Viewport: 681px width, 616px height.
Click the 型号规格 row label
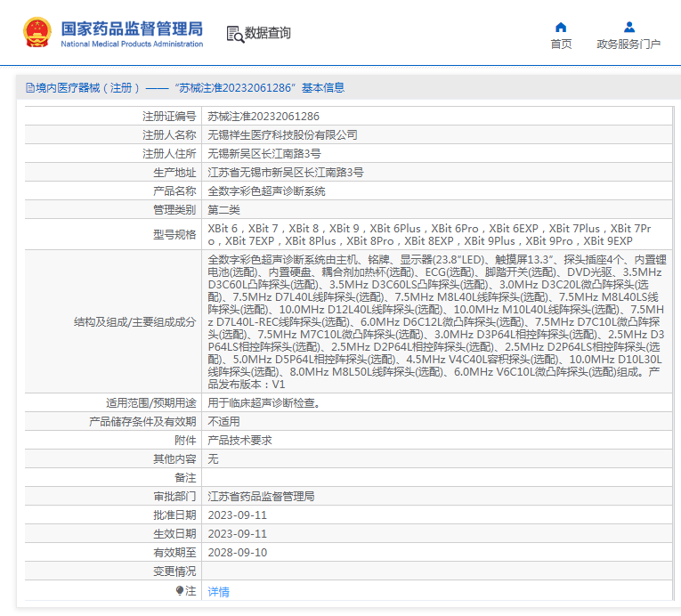pos(174,235)
